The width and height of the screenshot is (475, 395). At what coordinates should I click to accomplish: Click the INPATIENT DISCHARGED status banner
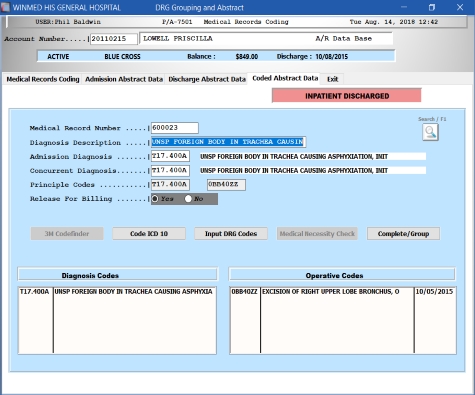point(347,96)
